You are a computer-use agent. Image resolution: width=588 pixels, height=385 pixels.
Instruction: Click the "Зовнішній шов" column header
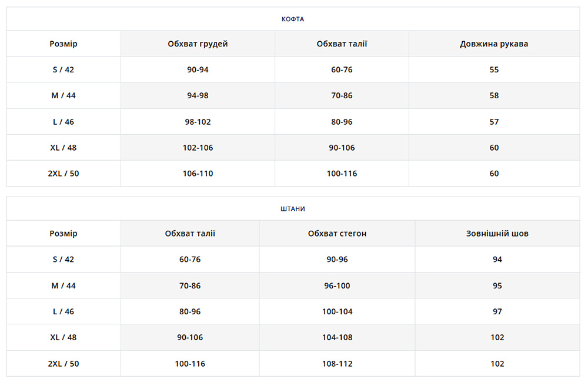tap(497, 234)
